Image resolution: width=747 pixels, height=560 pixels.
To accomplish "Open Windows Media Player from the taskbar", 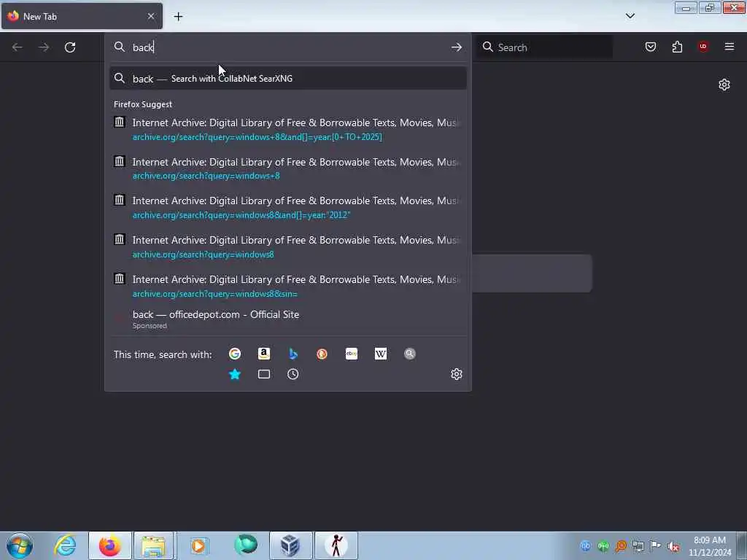I will pos(198,545).
